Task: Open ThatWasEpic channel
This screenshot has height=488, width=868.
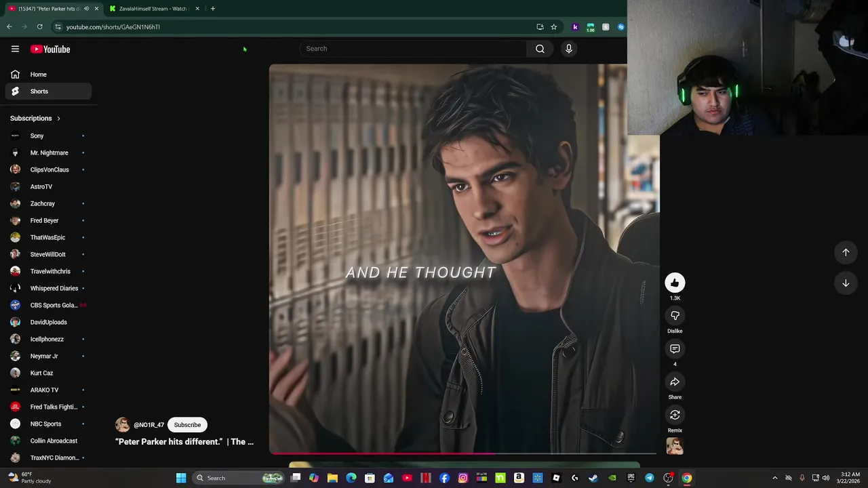Action: pos(48,237)
